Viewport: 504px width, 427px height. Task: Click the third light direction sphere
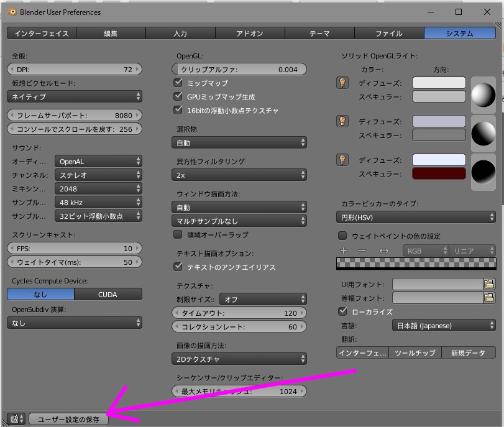click(483, 172)
